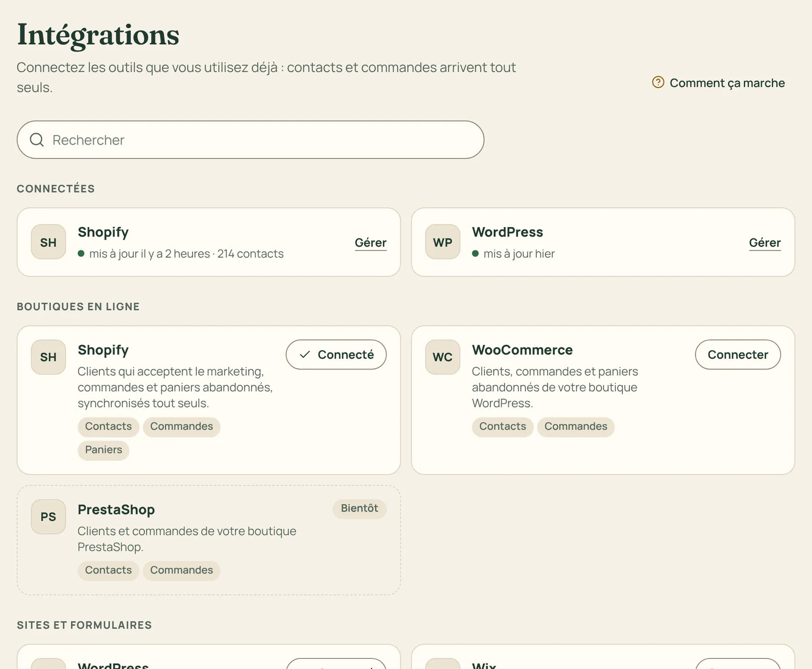Click the WooCommerce card title
The width and height of the screenshot is (812, 669).
[522, 350]
